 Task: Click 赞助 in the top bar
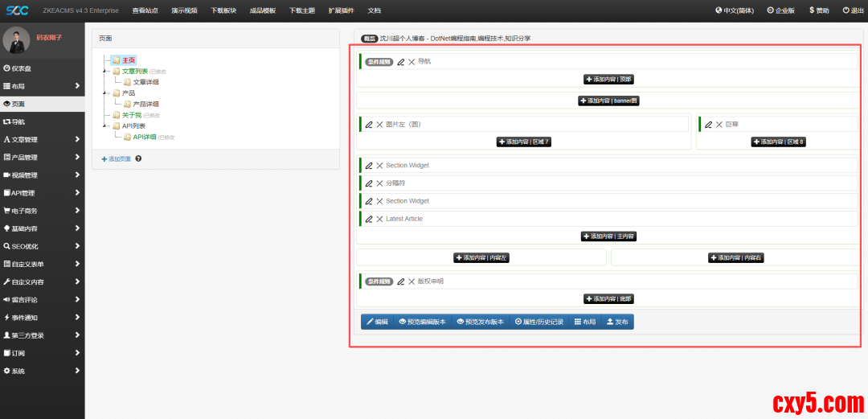point(819,10)
